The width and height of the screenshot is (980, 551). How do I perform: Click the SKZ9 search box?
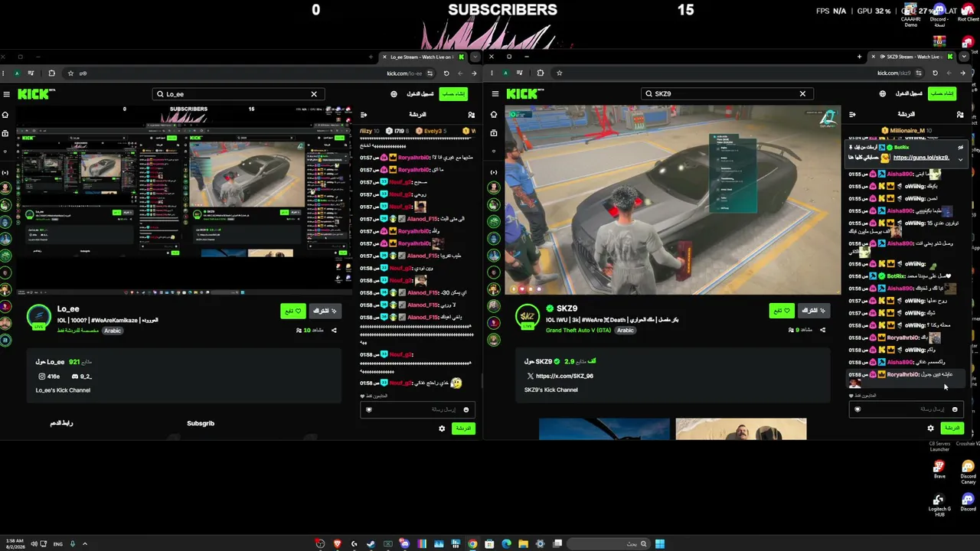click(726, 94)
